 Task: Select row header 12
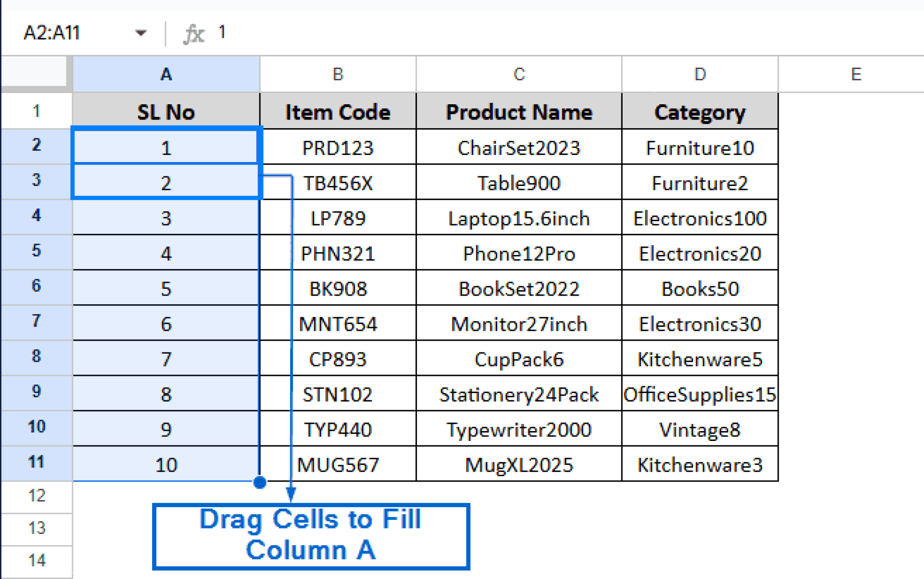coord(36,496)
